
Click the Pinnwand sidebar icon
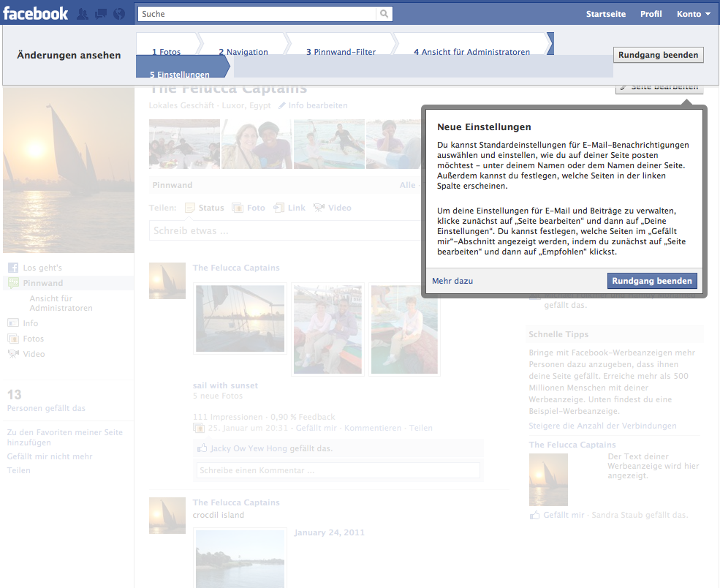(13, 283)
